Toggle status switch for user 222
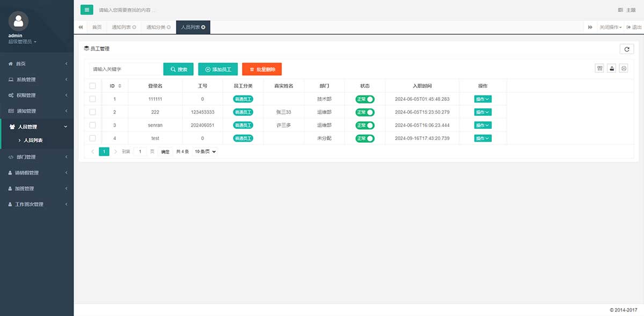Viewport: 644px width, 316px height. point(365,112)
